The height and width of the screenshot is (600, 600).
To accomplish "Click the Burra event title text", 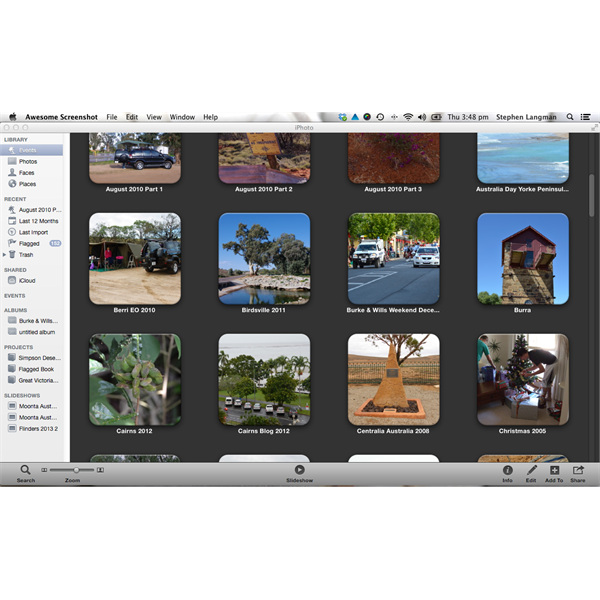I will pyautogui.click(x=522, y=310).
